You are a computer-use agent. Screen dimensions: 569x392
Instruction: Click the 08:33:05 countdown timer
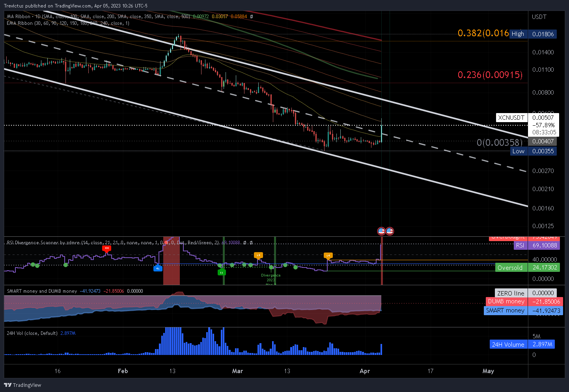click(544, 132)
